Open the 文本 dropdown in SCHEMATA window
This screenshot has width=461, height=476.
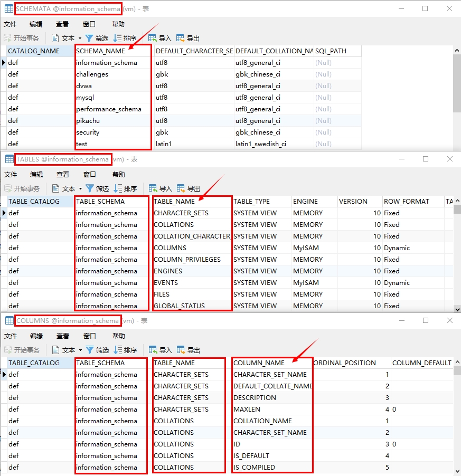pos(80,38)
